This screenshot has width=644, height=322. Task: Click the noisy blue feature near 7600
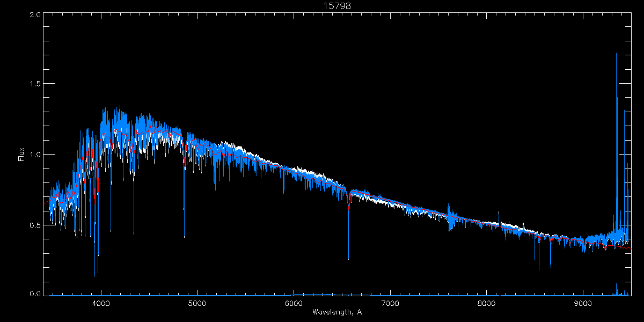click(x=451, y=219)
